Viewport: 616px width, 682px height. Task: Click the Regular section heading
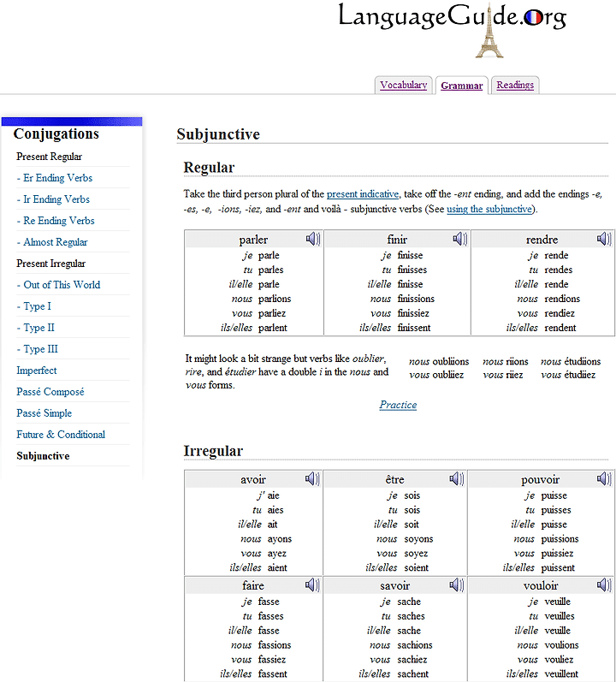(x=209, y=167)
